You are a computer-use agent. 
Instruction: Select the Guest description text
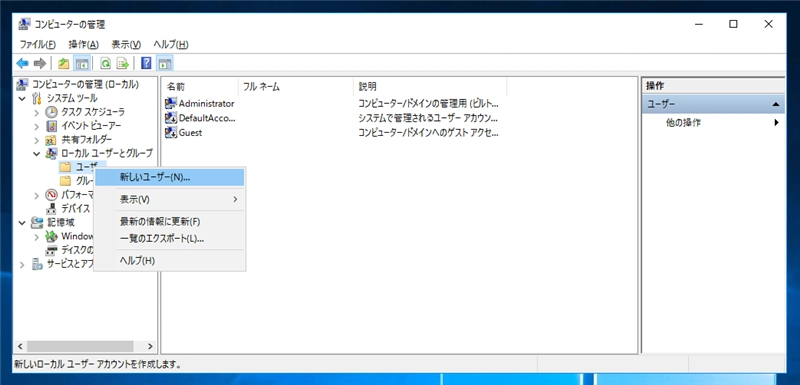click(x=428, y=133)
